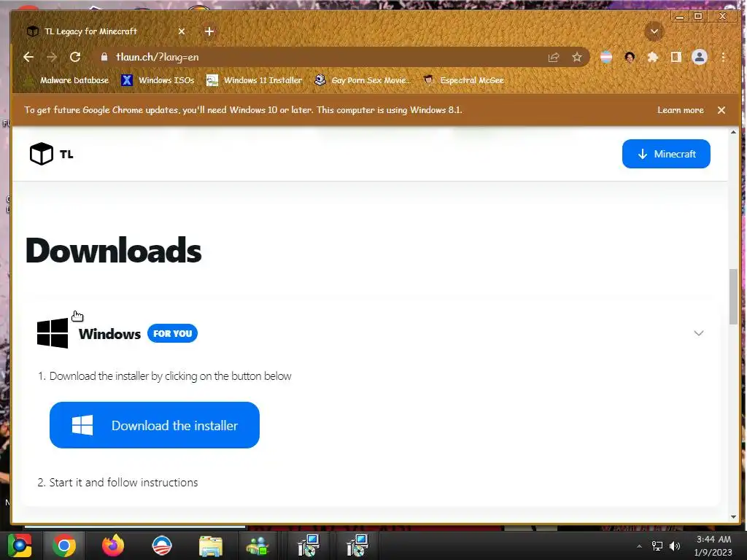Screen dimensions: 747x560
Task: Open the Obama-logo taskbar app
Action: [x=161, y=545]
